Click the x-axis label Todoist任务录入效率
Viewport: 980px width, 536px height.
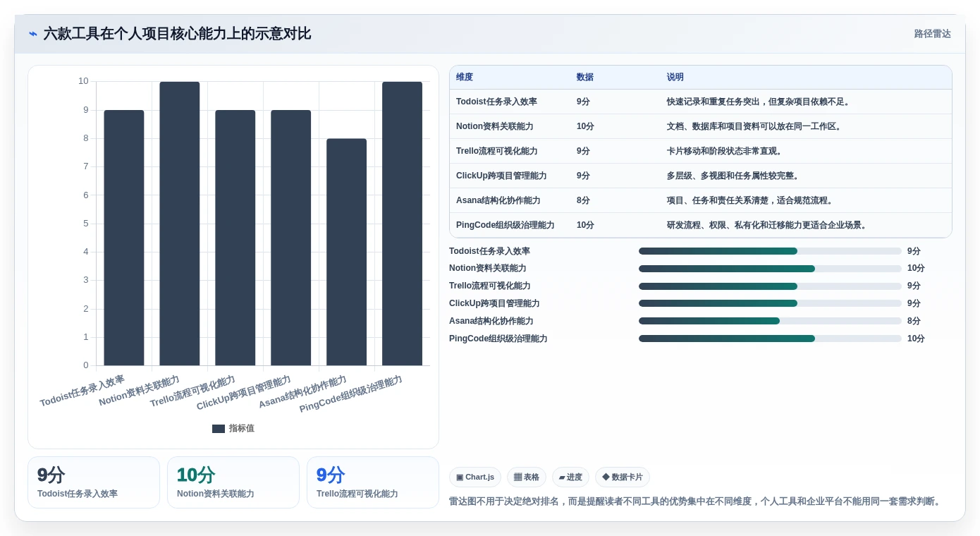click(82, 391)
